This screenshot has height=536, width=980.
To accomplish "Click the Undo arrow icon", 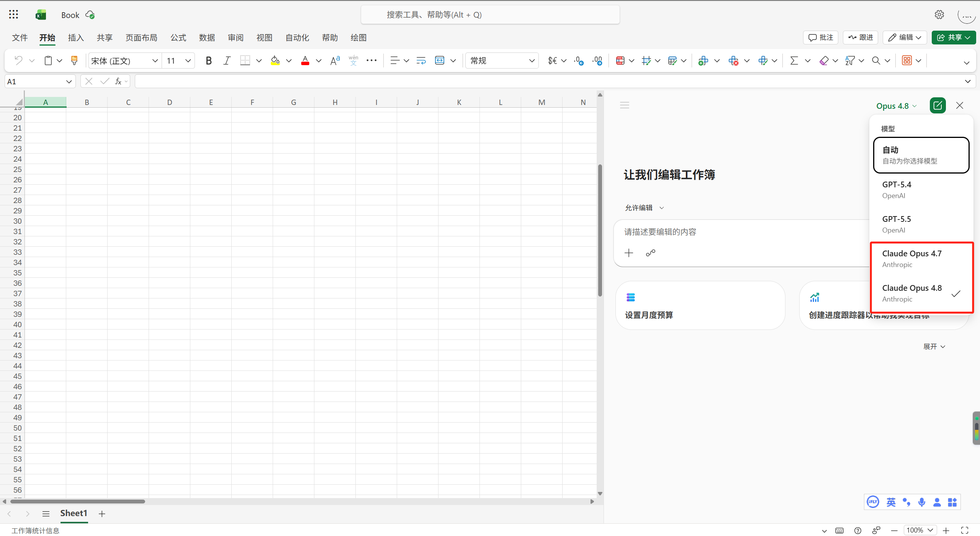I will coord(18,61).
